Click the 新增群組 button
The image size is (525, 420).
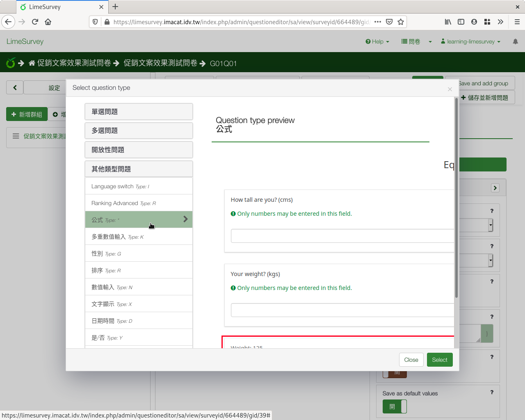[x=27, y=114]
